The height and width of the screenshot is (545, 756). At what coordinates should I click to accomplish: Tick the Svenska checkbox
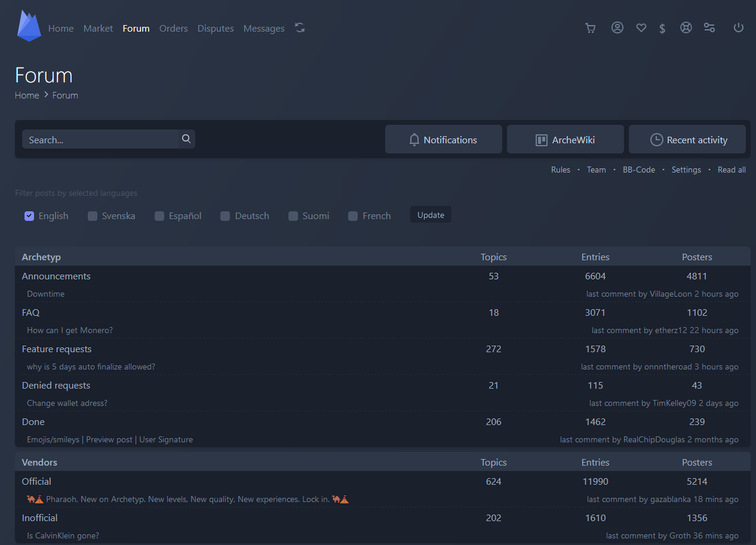coord(93,216)
